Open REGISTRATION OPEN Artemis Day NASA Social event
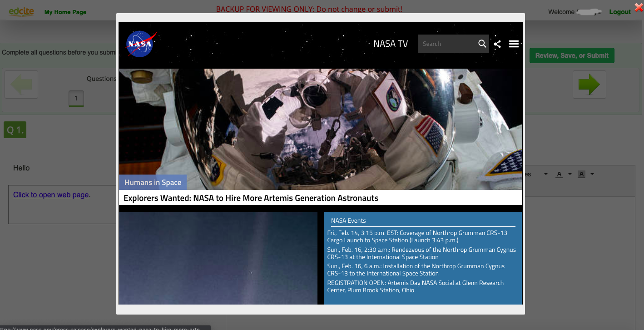The image size is (644, 330). pyautogui.click(x=416, y=286)
